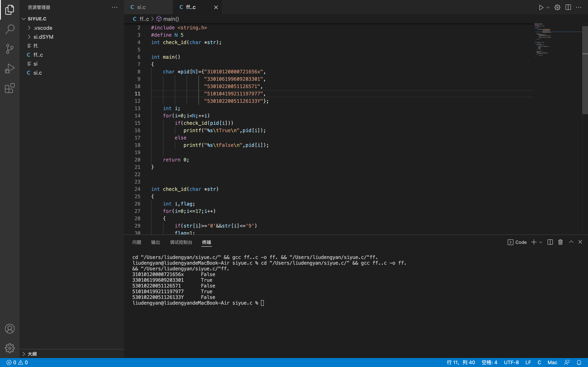
Task: Expand the 大纲 outline section
Action: click(32, 354)
